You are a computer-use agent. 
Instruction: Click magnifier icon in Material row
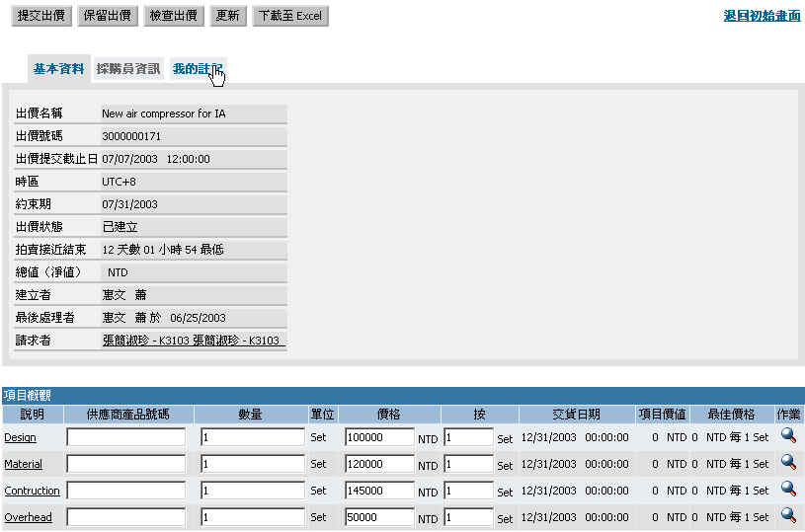pyautogui.click(x=788, y=461)
